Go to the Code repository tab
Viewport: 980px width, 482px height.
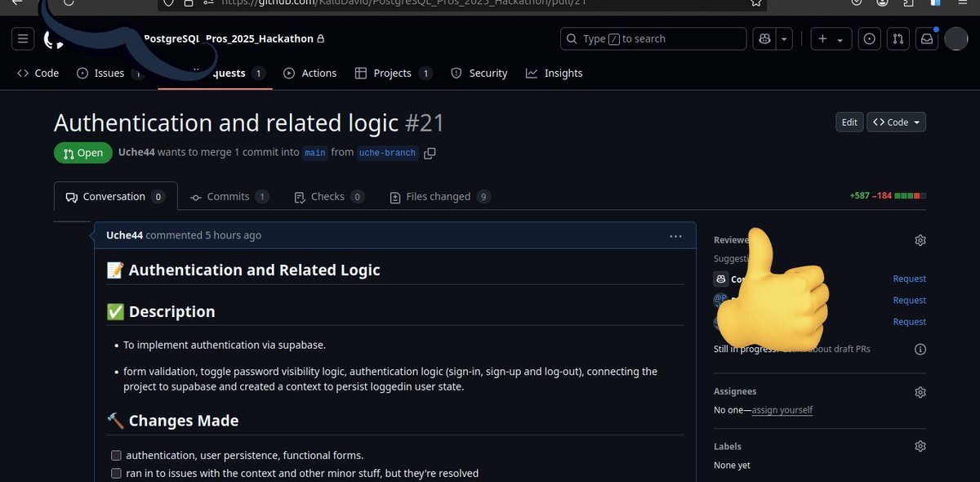click(38, 73)
